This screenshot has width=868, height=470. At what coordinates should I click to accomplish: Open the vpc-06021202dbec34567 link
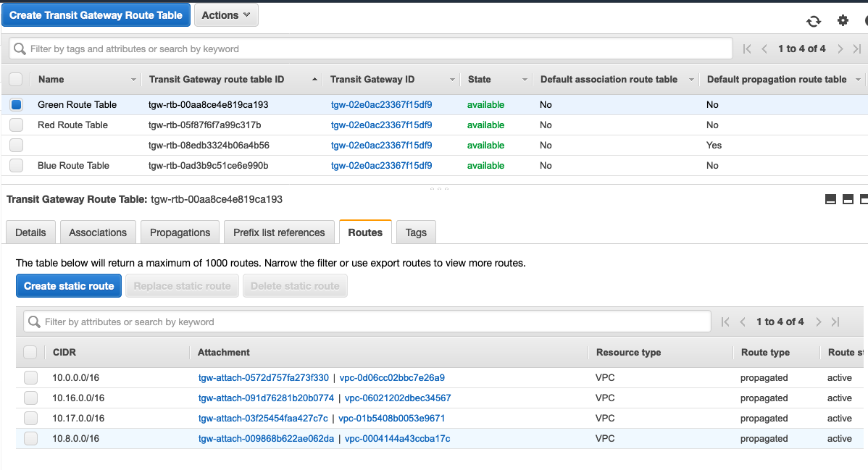click(x=398, y=398)
